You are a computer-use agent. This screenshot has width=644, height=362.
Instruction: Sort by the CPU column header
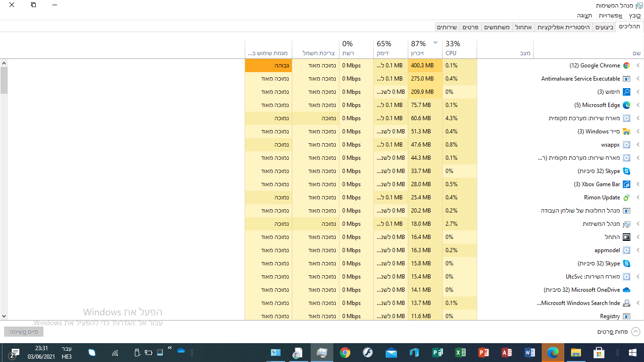pos(460,48)
